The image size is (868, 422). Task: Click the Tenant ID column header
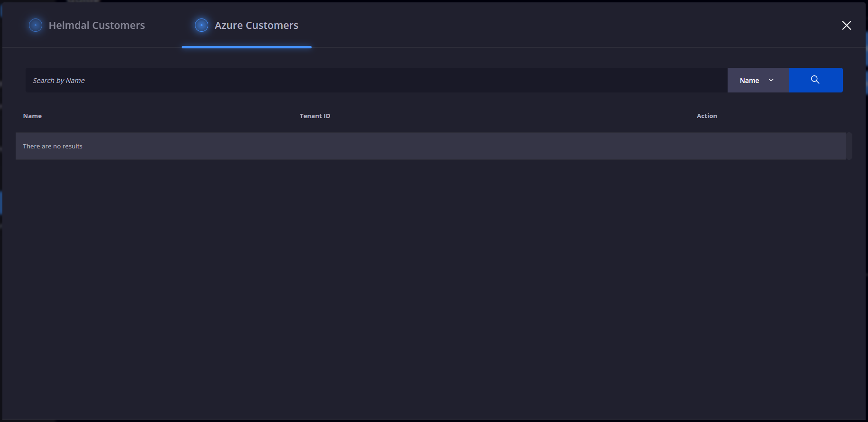click(x=315, y=116)
